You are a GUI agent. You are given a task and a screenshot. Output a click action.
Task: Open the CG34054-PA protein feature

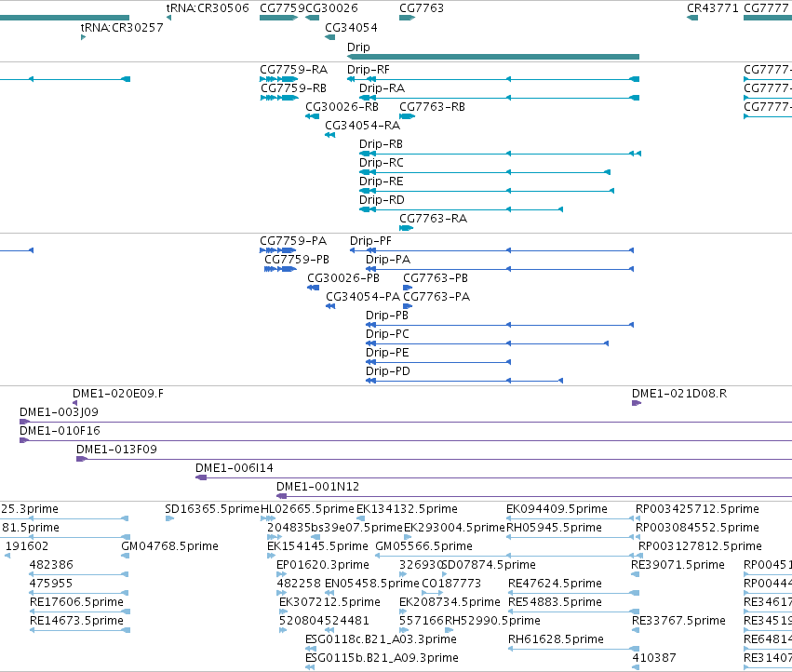click(330, 306)
